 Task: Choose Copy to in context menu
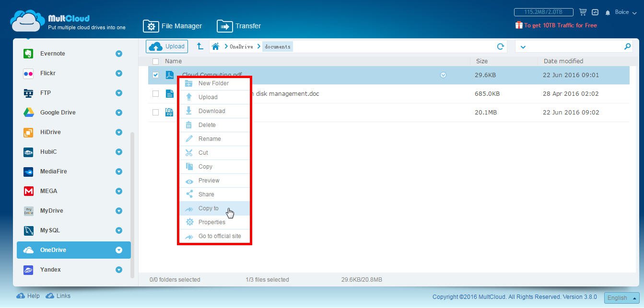214,208
